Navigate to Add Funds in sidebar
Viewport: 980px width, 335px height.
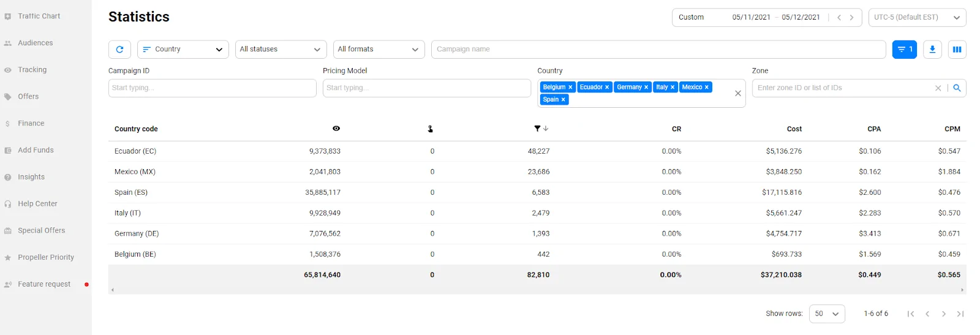point(36,150)
